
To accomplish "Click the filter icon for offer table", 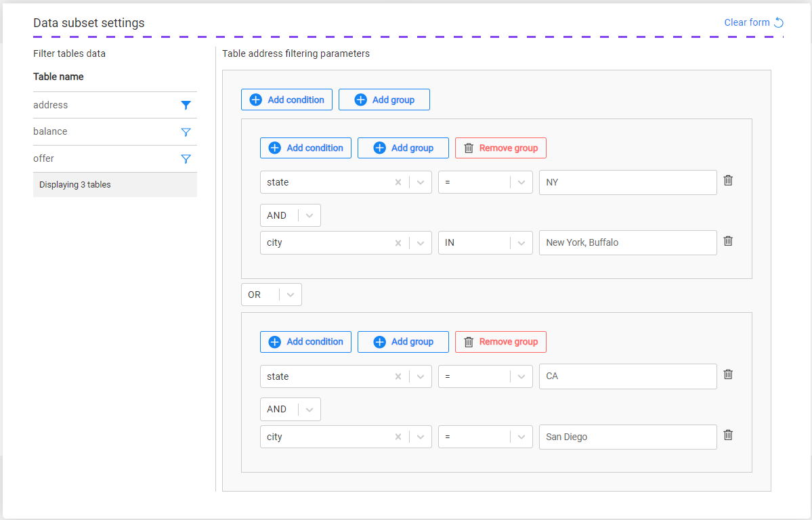I will pyautogui.click(x=186, y=159).
